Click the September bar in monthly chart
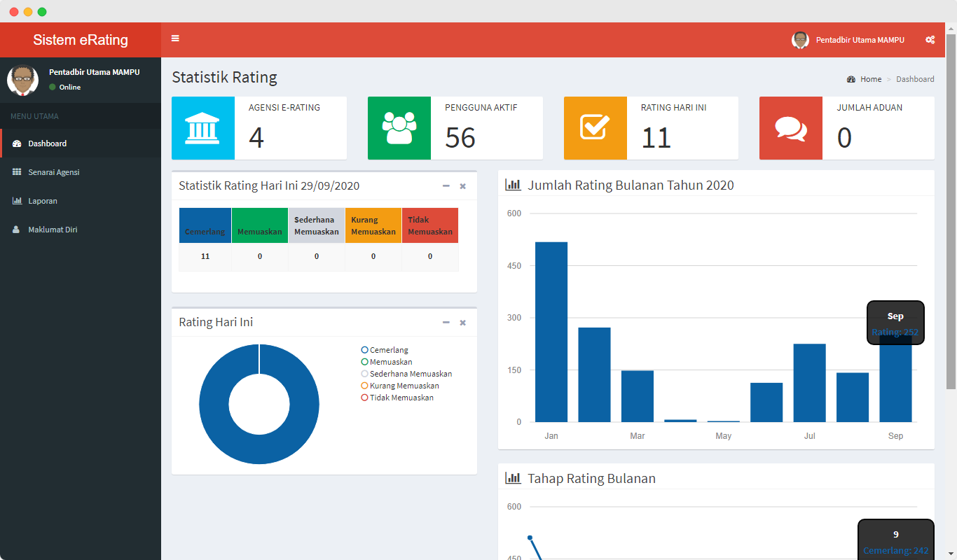This screenshot has width=957, height=560. [895, 384]
